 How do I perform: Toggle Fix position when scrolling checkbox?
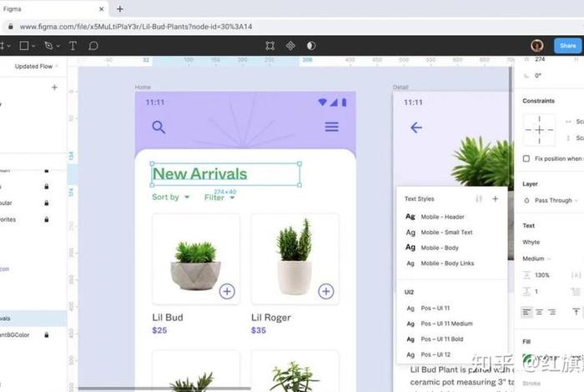(526, 158)
